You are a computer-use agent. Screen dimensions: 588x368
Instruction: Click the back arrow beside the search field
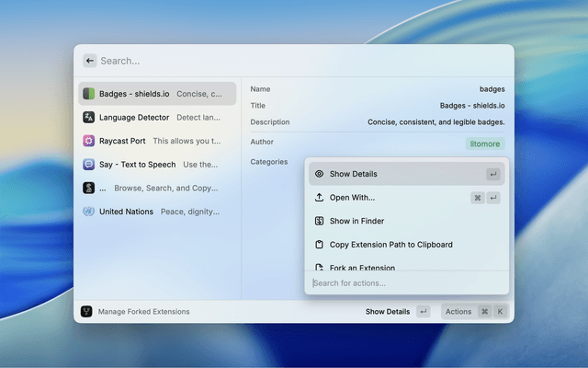point(90,61)
